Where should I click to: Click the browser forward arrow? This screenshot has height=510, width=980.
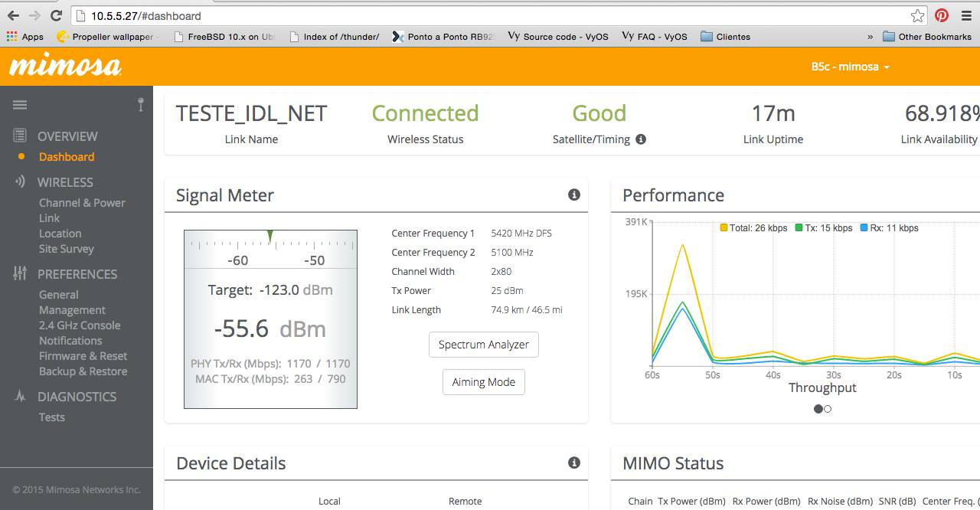[34, 15]
